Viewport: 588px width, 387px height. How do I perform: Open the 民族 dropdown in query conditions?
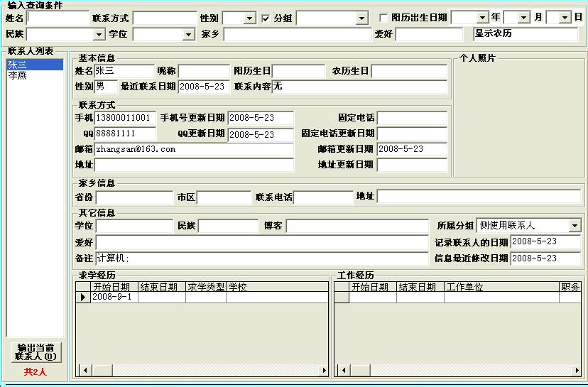click(x=99, y=34)
